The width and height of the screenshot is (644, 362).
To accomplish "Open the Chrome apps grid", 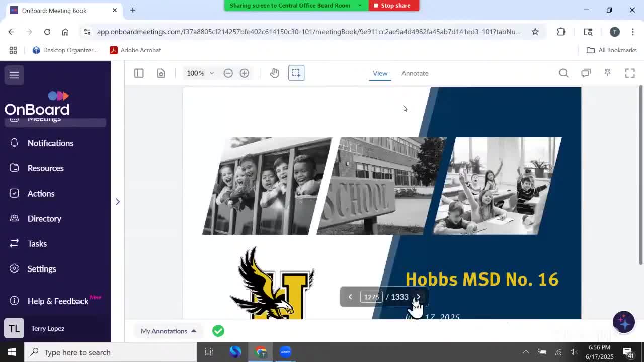I will pyautogui.click(x=13, y=50).
